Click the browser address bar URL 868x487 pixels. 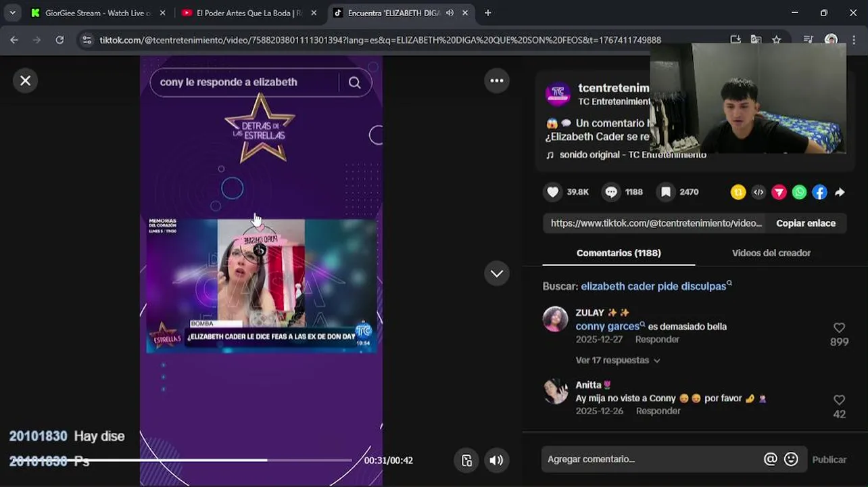[x=380, y=40]
